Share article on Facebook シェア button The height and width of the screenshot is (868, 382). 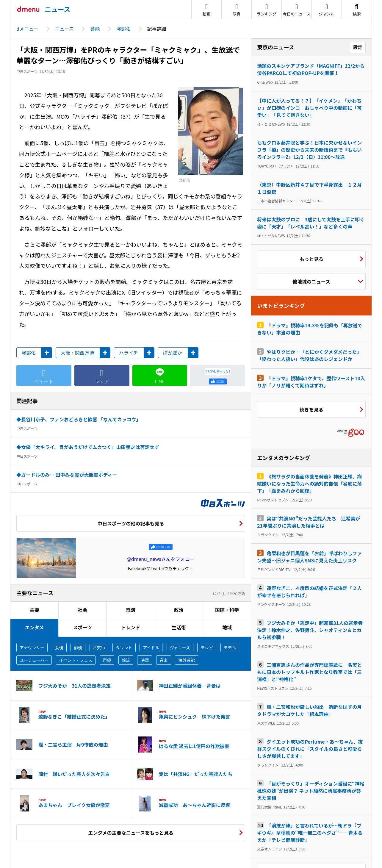click(x=102, y=375)
